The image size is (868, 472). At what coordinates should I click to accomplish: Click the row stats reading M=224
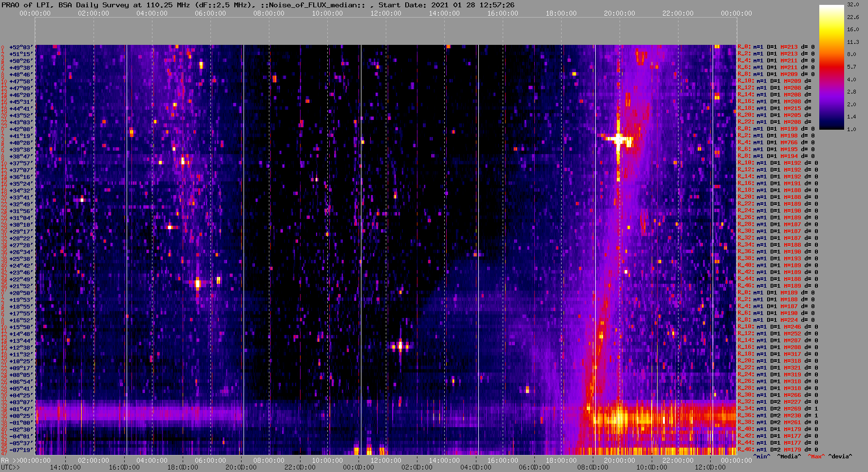pos(777,320)
